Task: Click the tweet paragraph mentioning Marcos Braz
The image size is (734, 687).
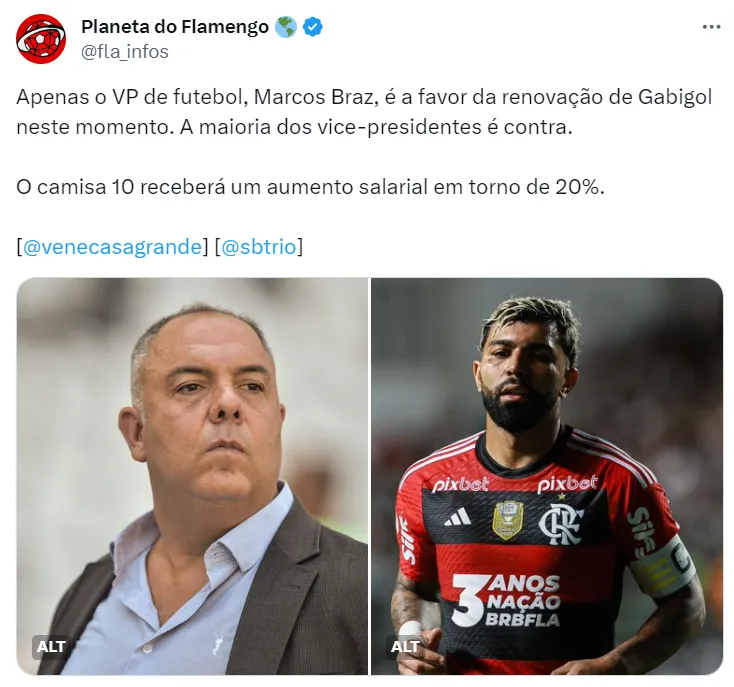Action: [x=364, y=112]
